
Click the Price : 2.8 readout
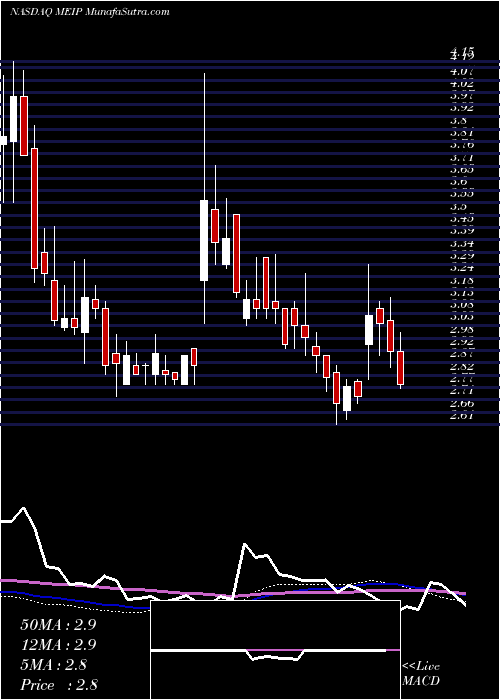point(59,685)
